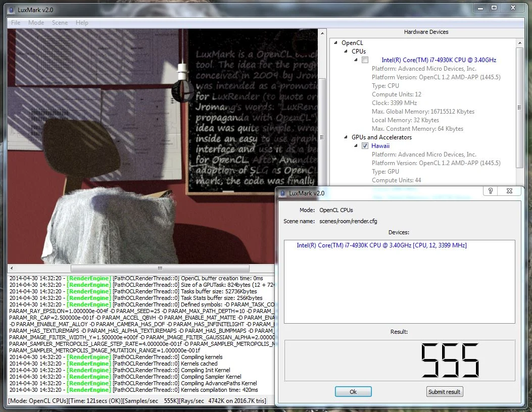Image resolution: width=532 pixels, height=412 pixels.
Task: Click 'Max. Constant Memory: 64 Kbytes' line
Action: [417, 129]
